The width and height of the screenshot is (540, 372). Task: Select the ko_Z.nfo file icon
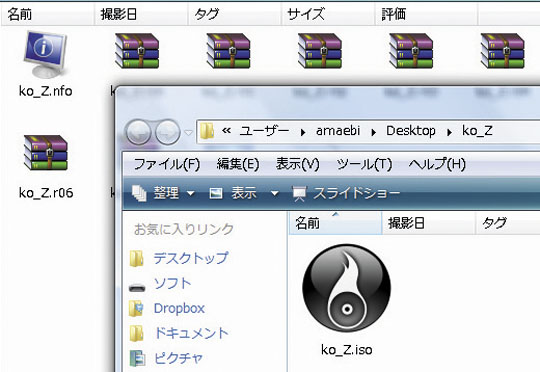click(x=45, y=54)
